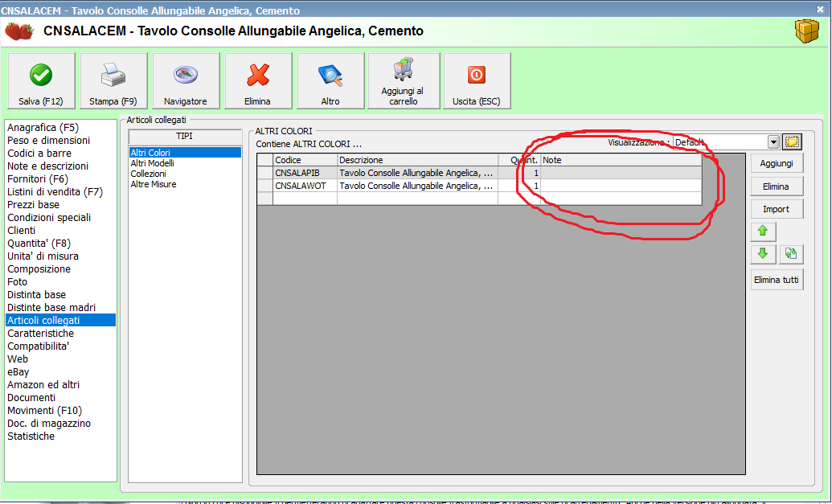Select the CNSALAPIB code cell
This screenshot has height=504, width=832.
point(305,173)
